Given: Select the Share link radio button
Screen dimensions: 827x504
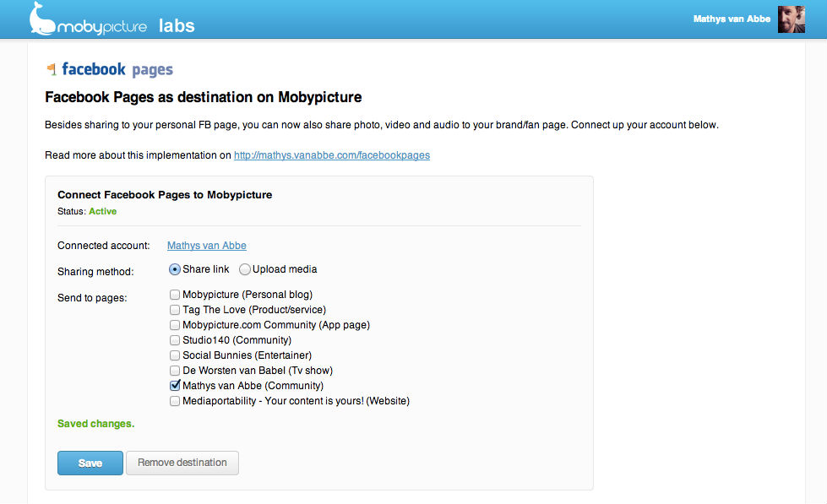Looking at the screenshot, I should tap(175, 269).
